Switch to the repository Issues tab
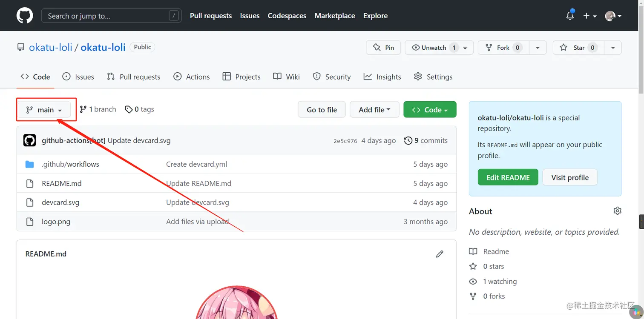This screenshot has height=319, width=644. [78, 77]
